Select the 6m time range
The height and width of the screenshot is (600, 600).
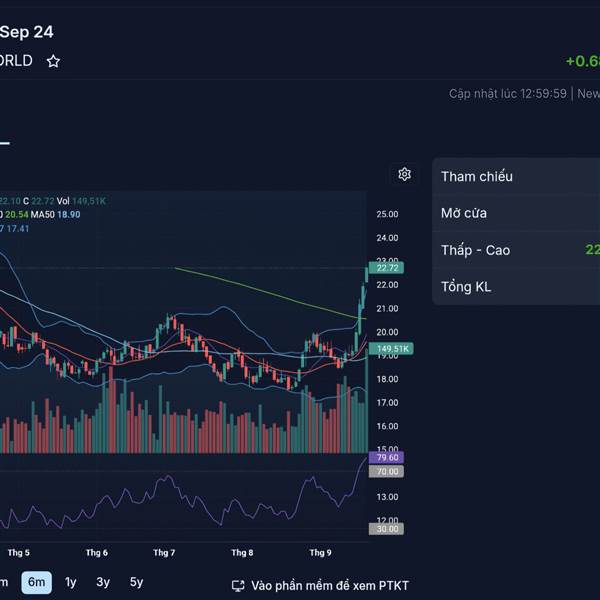pos(37,582)
